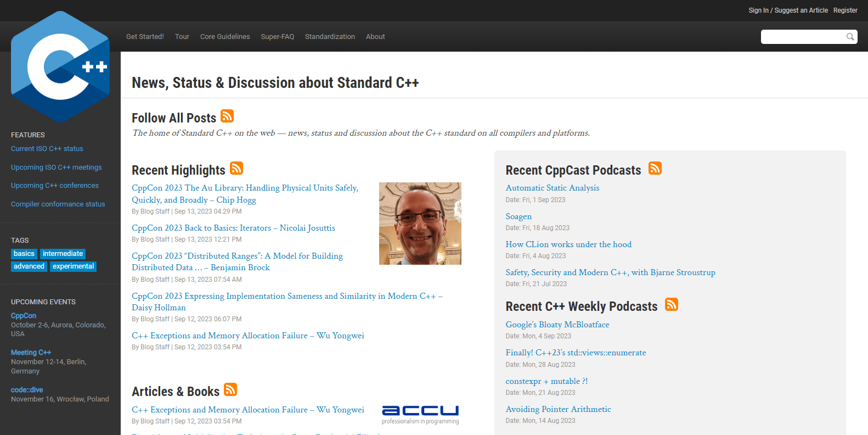Viewport: 868px width, 435px height.
Task: Click the author portrait photo
Action: pyautogui.click(x=420, y=224)
